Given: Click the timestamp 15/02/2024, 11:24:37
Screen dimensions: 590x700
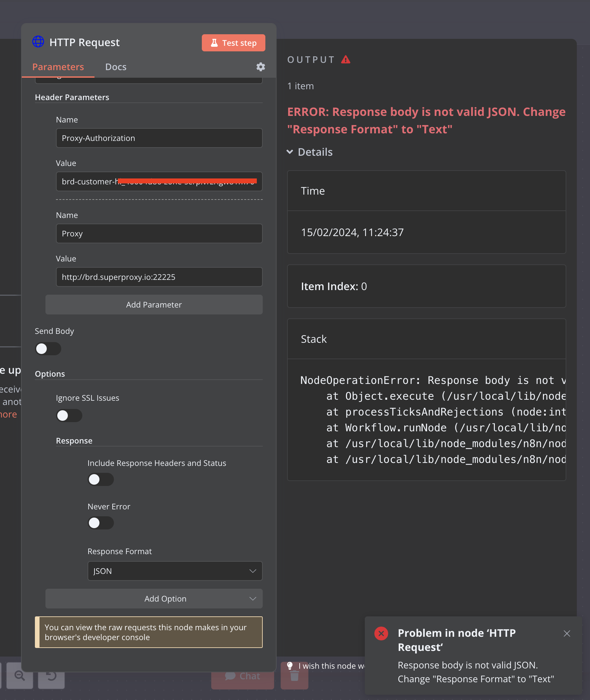Looking at the screenshot, I should [x=352, y=232].
